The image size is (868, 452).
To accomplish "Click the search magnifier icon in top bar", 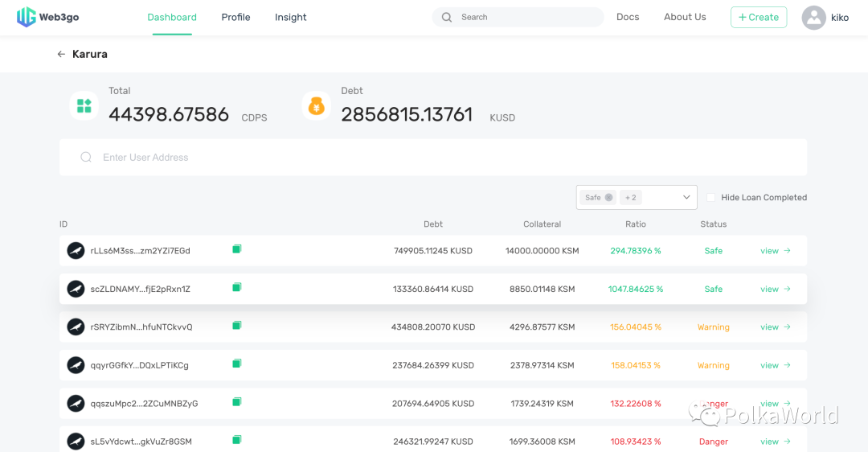I will [447, 17].
